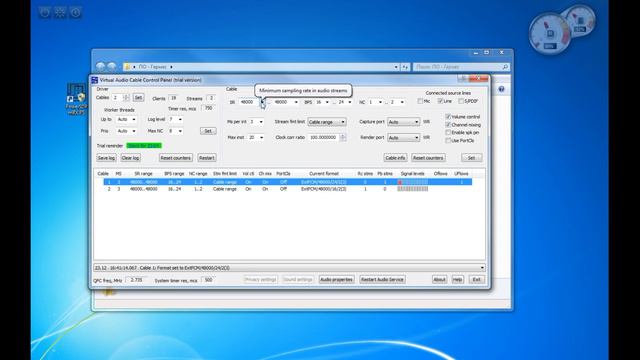
Task: Select the cable 1 row in the list
Action: pos(288,182)
